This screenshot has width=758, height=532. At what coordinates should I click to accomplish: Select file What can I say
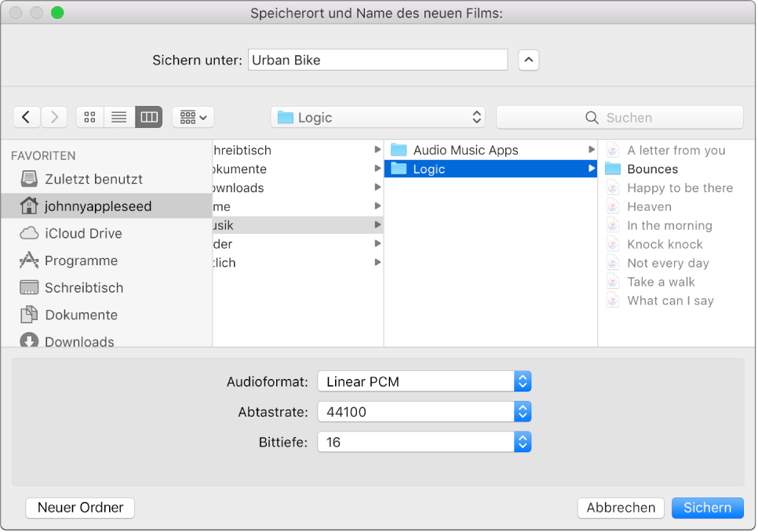[x=676, y=301]
